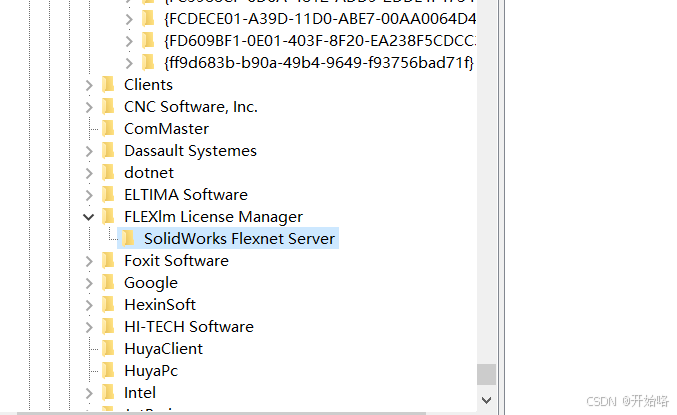The image size is (677, 415).
Task: Expand the dotnet key
Action: tap(89, 173)
